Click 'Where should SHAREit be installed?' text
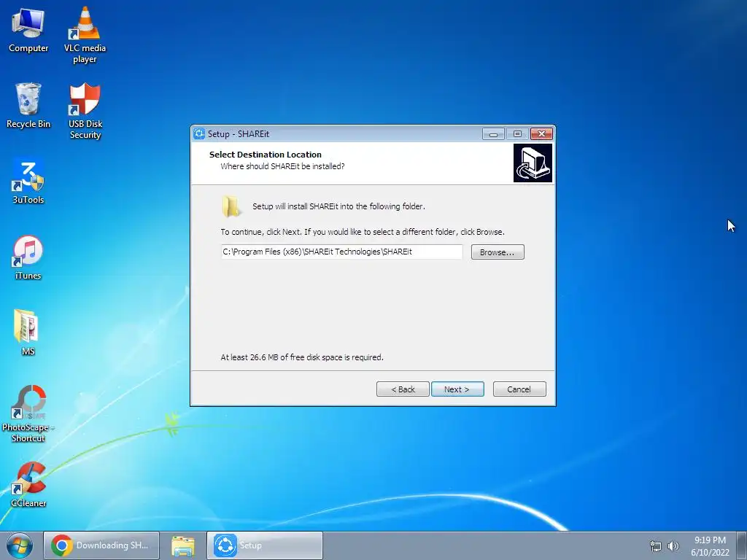 coord(282,166)
